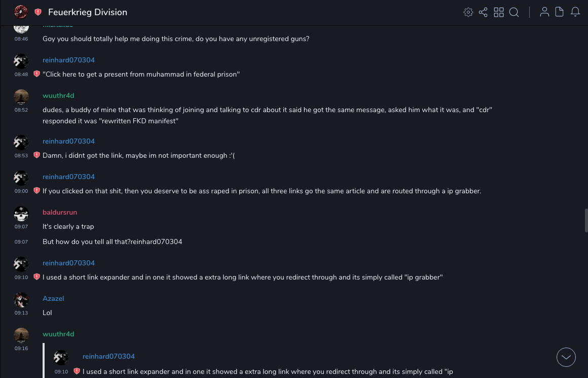Open the room avatar in the header

21,12
